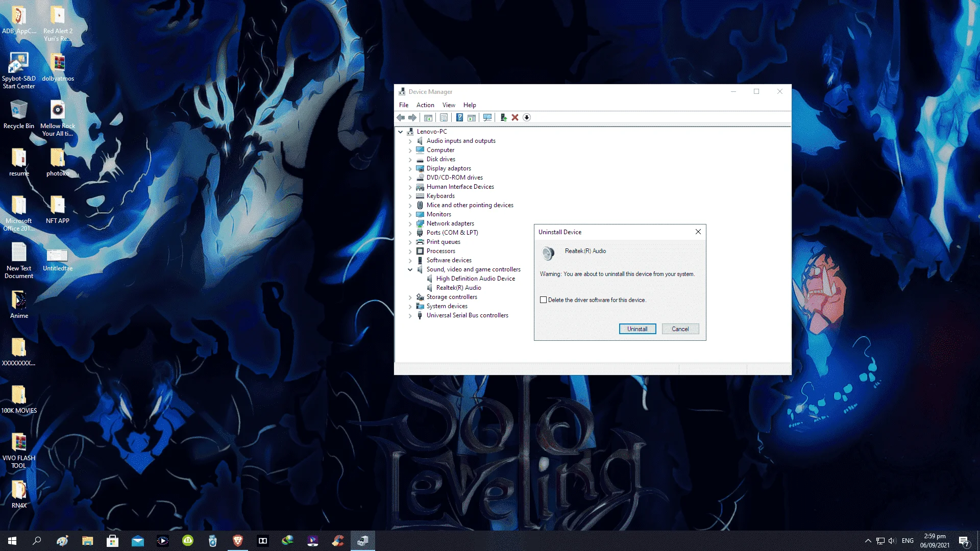Select Monitors tree item
The image size is (980, 551).
point(439,214)
